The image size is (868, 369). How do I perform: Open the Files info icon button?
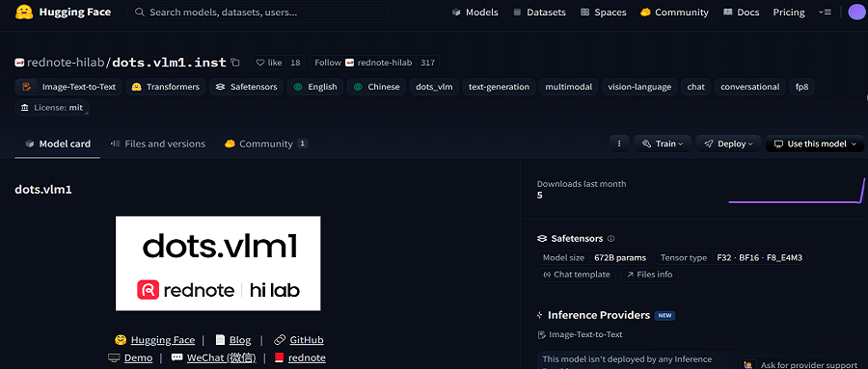(x=649, y=275)
